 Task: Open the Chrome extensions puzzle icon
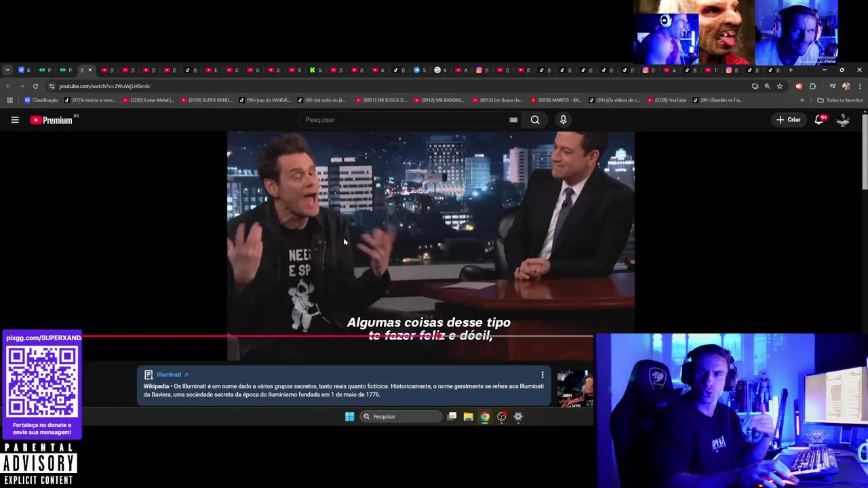pos(812,86)
